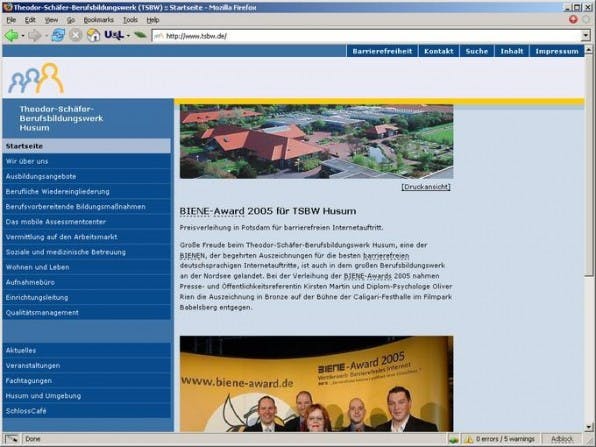Open Husum und Umgebung sidebar link
Screen dimensions: 596x447
(x=87, y=396)
